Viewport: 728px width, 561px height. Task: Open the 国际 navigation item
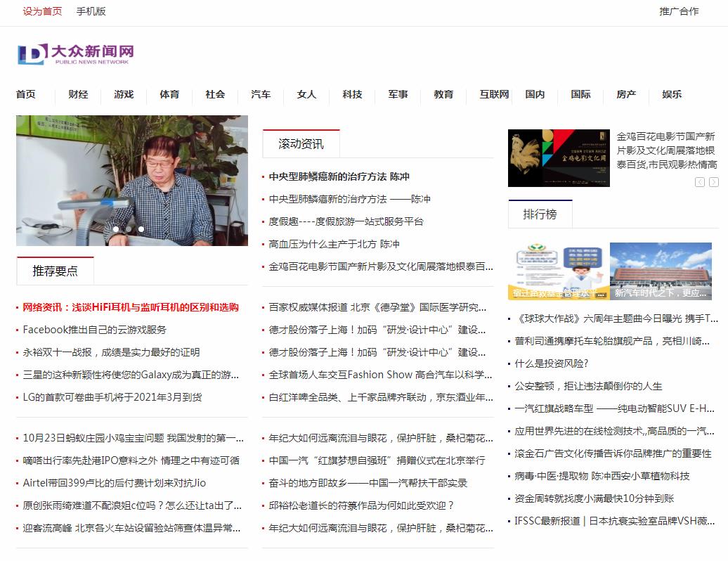click(580, 94)
